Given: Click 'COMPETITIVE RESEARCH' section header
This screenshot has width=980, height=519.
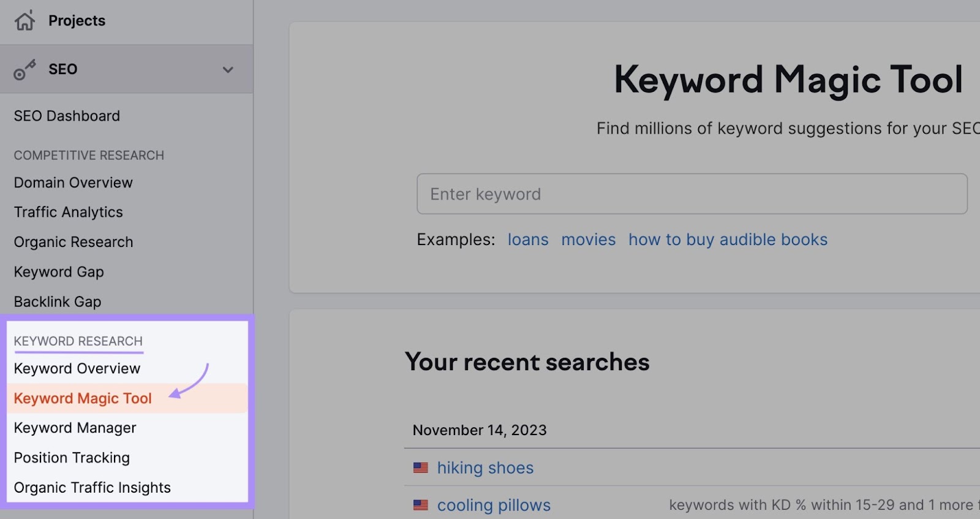Looking at the screenshot, I should click(x=89, y=156).
